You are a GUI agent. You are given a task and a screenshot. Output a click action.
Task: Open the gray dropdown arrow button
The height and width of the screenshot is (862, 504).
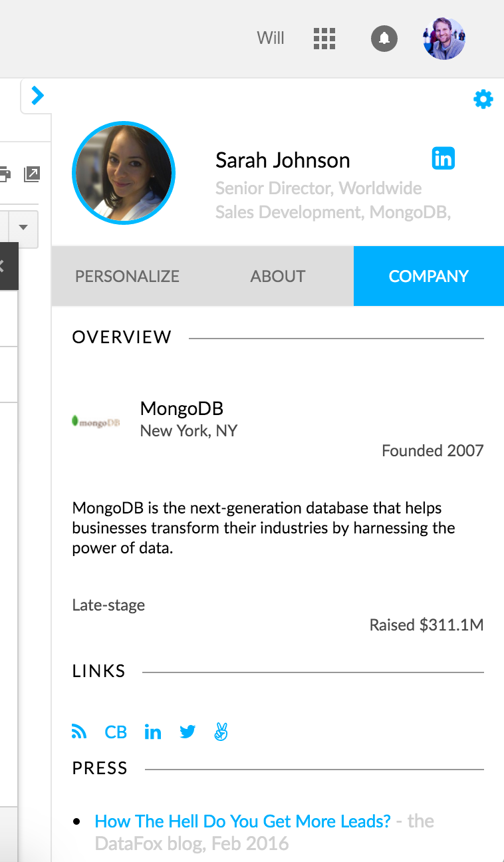click(24, 227)
